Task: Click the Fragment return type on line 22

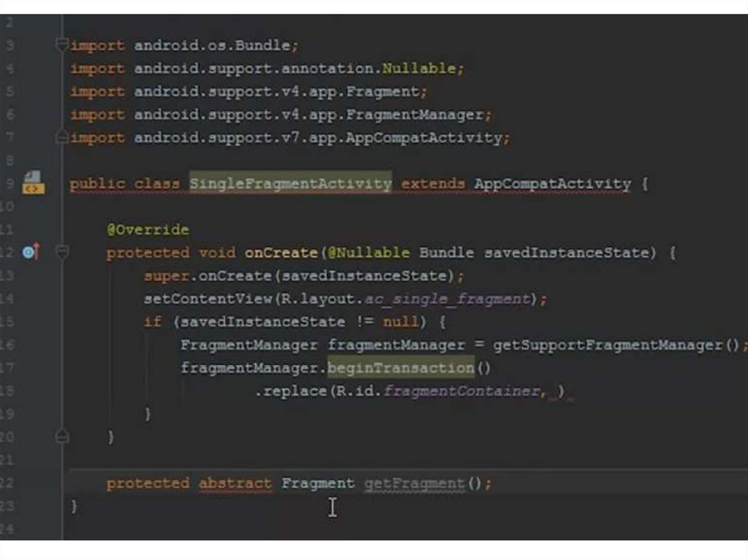Action: [318, 483]
